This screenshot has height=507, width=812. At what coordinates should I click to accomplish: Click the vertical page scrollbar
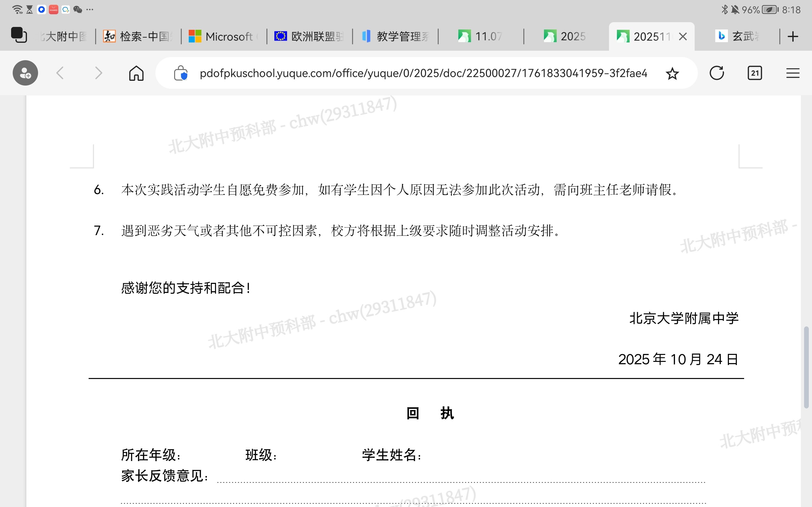[x=806, y=367]
